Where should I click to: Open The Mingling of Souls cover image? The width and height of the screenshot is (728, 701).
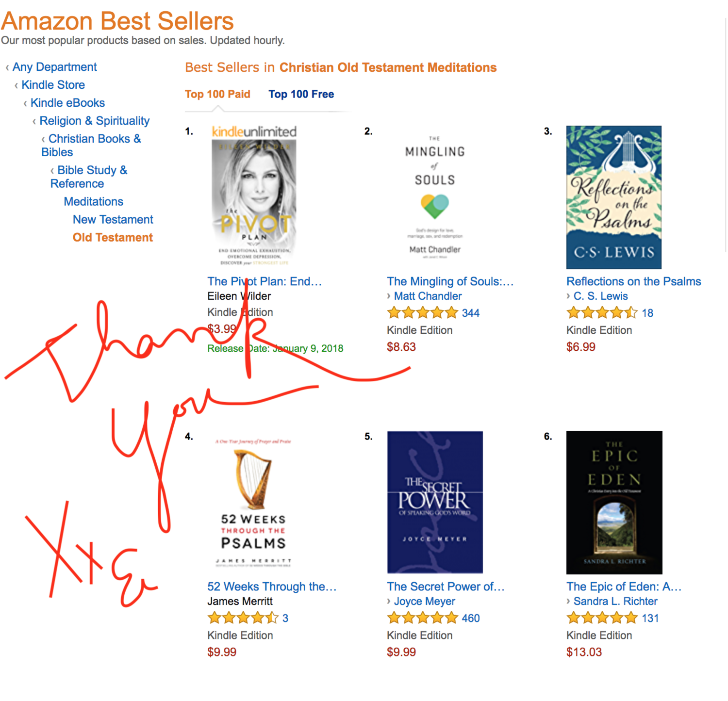pyautogui.click(x=434, y=197)
